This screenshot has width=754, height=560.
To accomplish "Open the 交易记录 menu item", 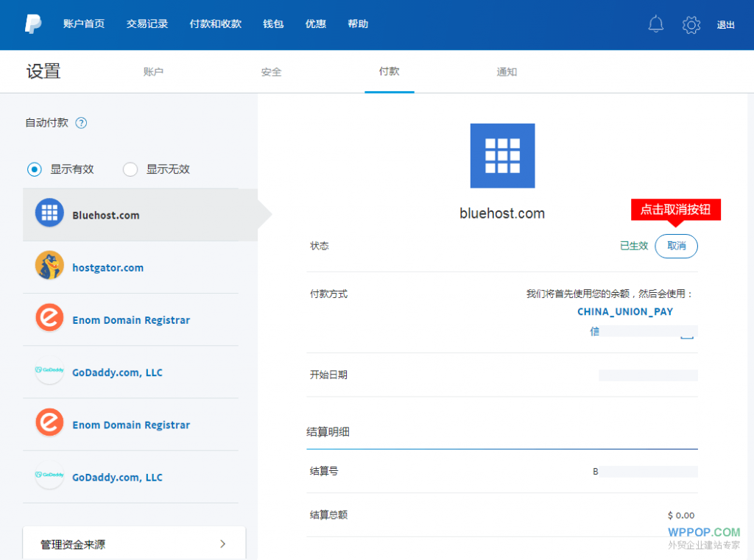I will point(147,24).
